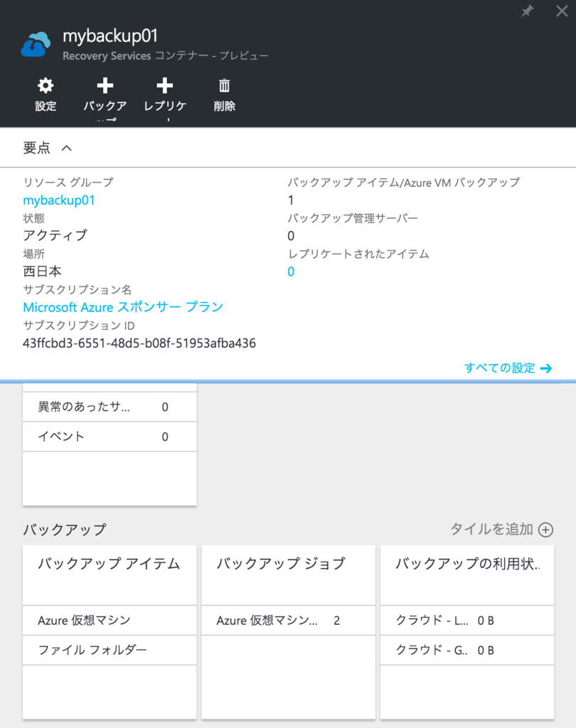Select ファイル フォルダー row
This screenshot has height=728, width=576.
coord(110,650)
